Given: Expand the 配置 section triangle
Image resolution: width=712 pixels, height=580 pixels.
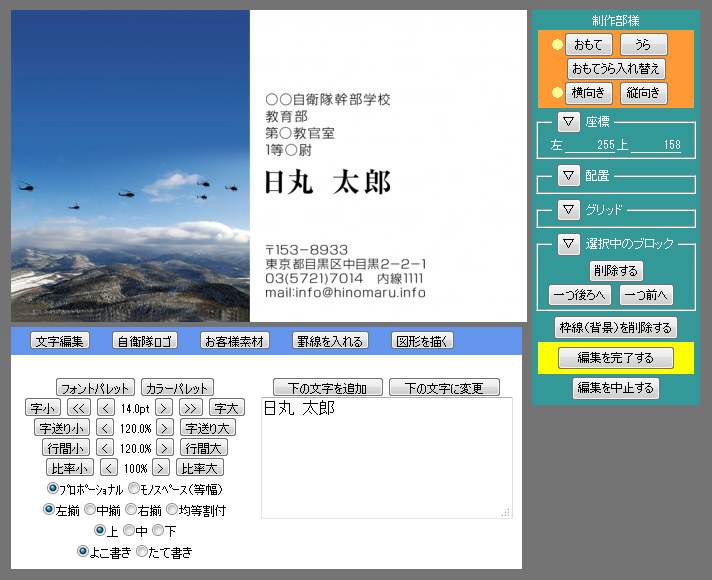Looking at the screenshot, I should [569, 175].
